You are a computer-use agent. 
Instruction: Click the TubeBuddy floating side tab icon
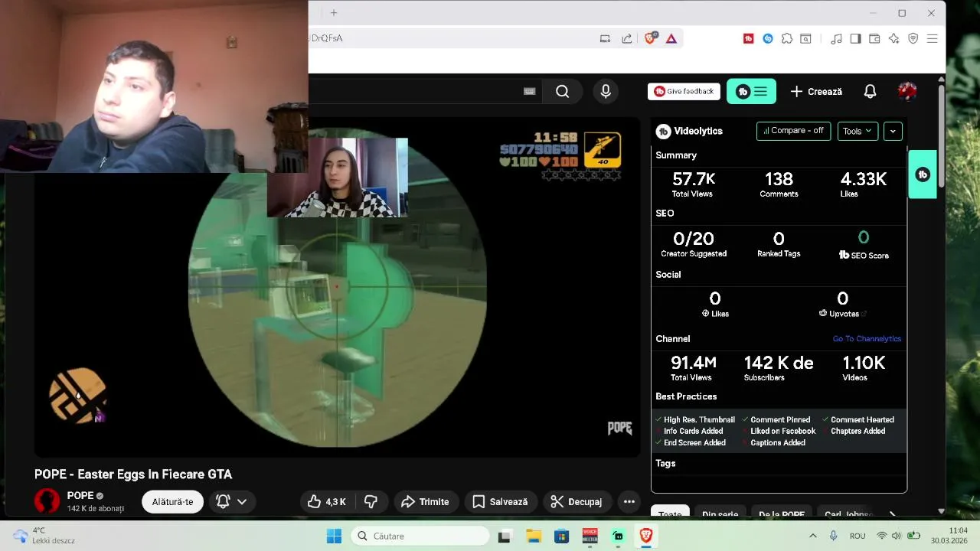coord(923,174)
